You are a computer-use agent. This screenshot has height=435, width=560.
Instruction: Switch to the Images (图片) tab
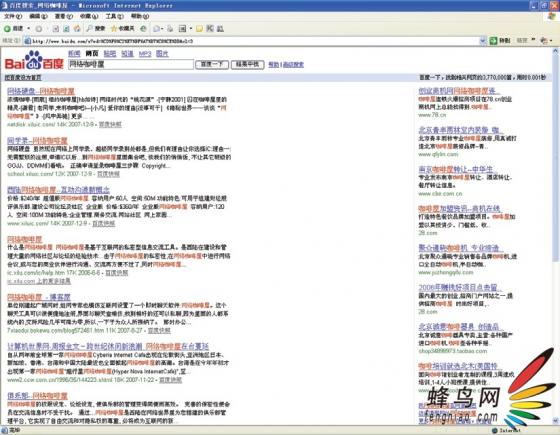pos(162,54)
